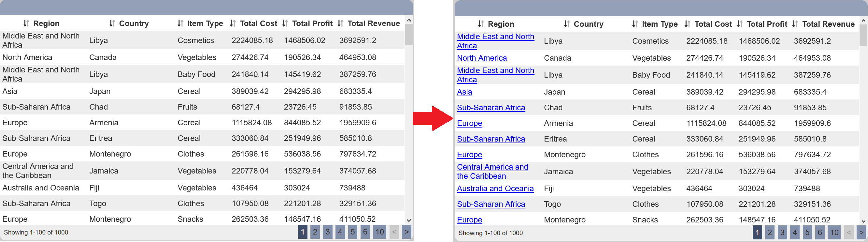Click value 739488 in the right table
The image size is (868, 242).
pyautogui.click(x=807, y=188)
